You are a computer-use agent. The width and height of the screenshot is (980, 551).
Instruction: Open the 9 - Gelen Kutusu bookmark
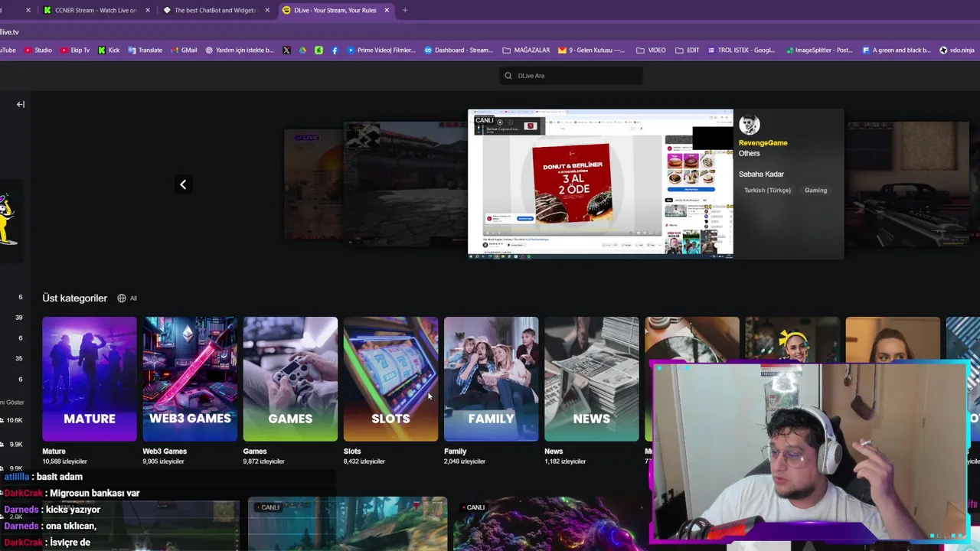(x=591, y=50)
